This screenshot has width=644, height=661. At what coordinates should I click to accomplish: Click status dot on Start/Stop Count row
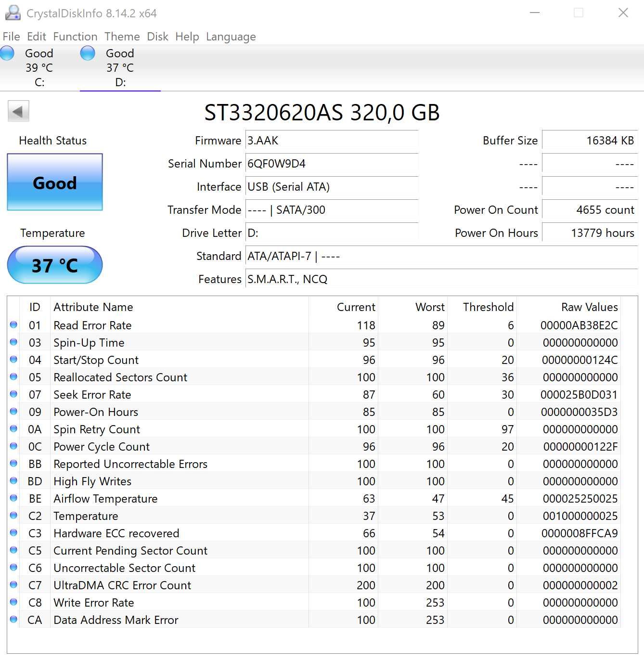13,360
